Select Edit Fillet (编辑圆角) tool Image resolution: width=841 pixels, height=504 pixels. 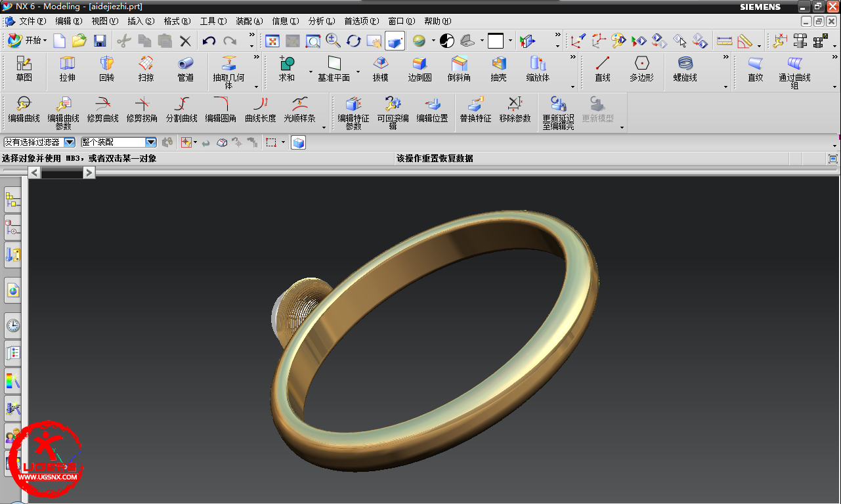(x=221, y=110)
